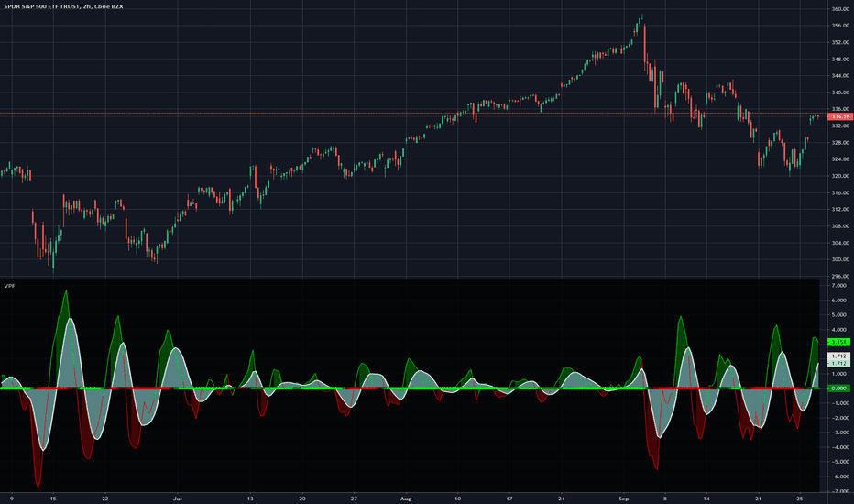Click the 356.00 price axis label
The width and height of the screenshot is (854, 504).
840,26
